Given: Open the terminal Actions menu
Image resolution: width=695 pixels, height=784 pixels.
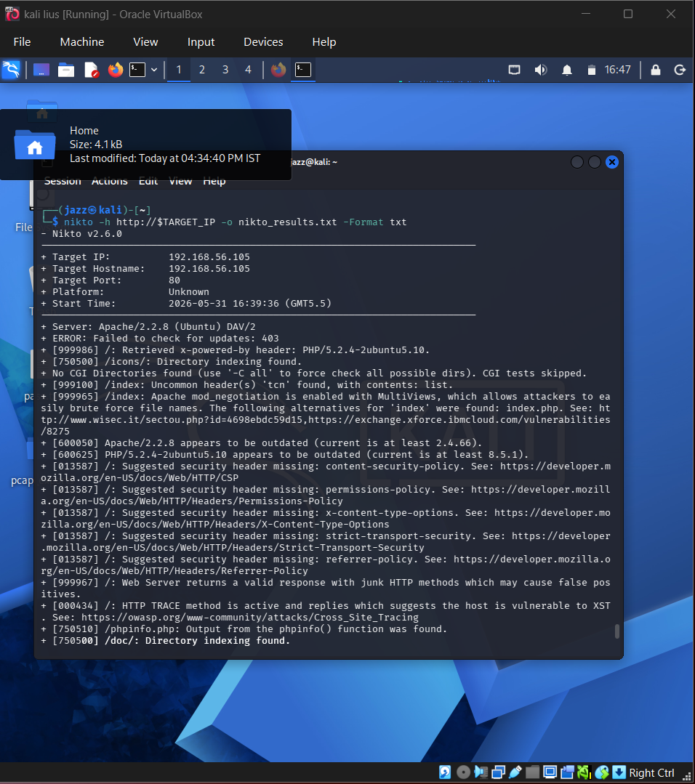Looking at the screenshot, I should click(110, 182).
